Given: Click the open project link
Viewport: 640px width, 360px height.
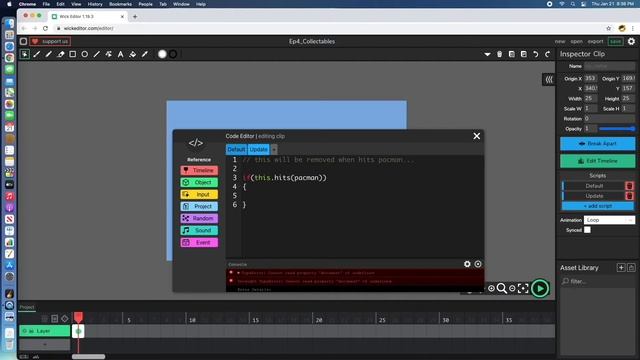Looking at the screenshot, I should pos(576,41).
